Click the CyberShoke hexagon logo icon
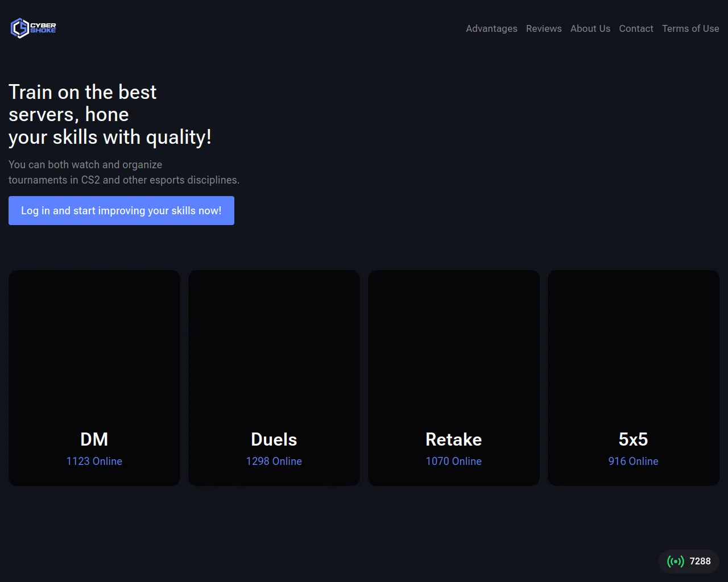The width and height of the screenshot is (728, 582). [20, 28]
